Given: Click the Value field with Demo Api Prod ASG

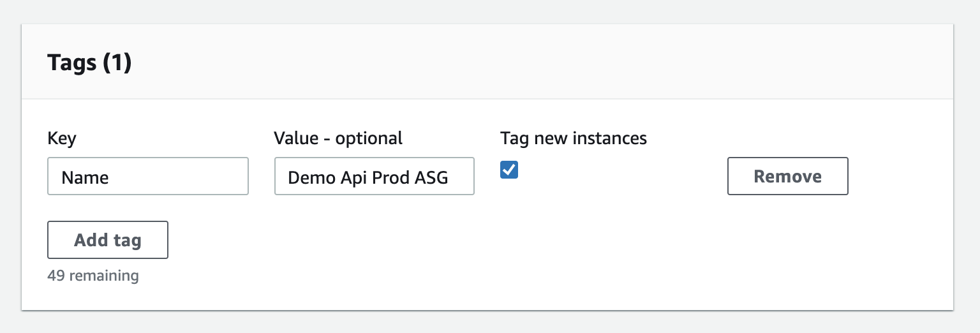Looking at the screenshot, I should 374,177.
